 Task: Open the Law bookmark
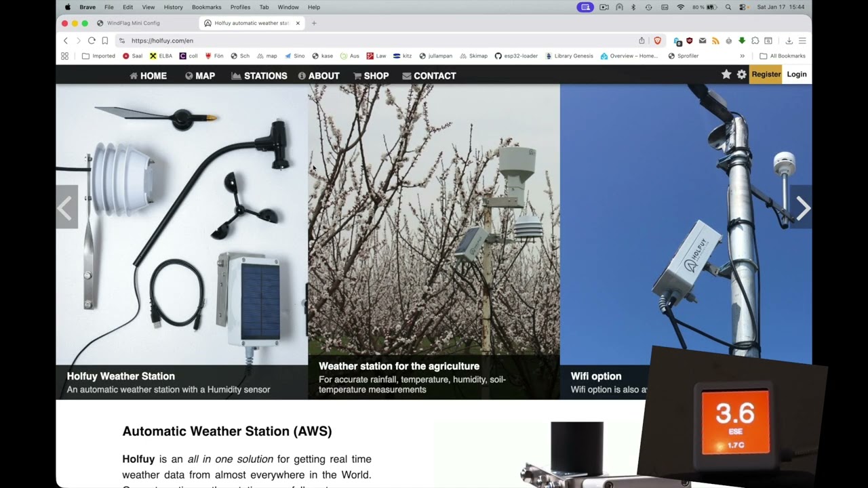coord(376,56)
